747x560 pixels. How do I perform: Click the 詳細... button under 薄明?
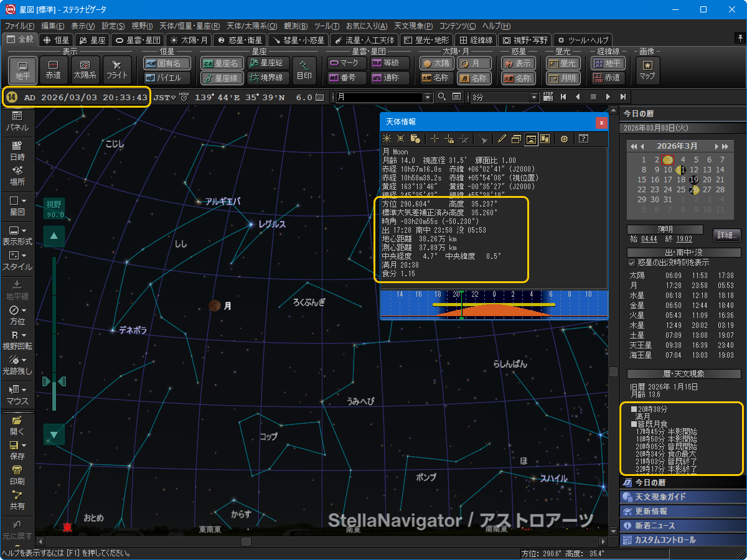click(726, 236)
